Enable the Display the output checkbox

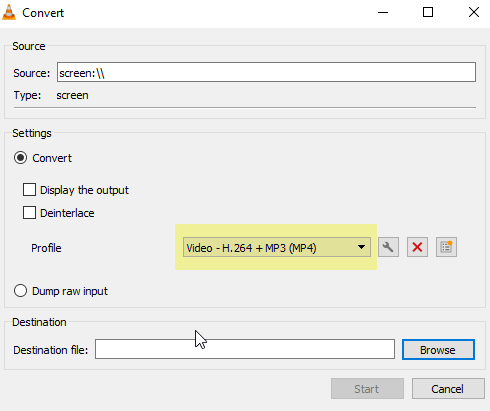29,190
